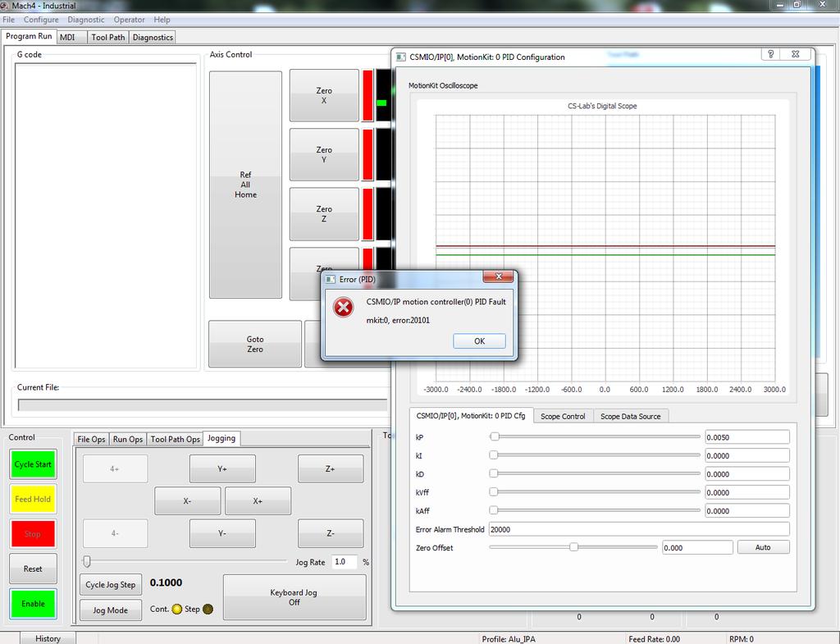Click the kD slider handle
The width and height of the screenshot is (840, 644).
[494, 473]
